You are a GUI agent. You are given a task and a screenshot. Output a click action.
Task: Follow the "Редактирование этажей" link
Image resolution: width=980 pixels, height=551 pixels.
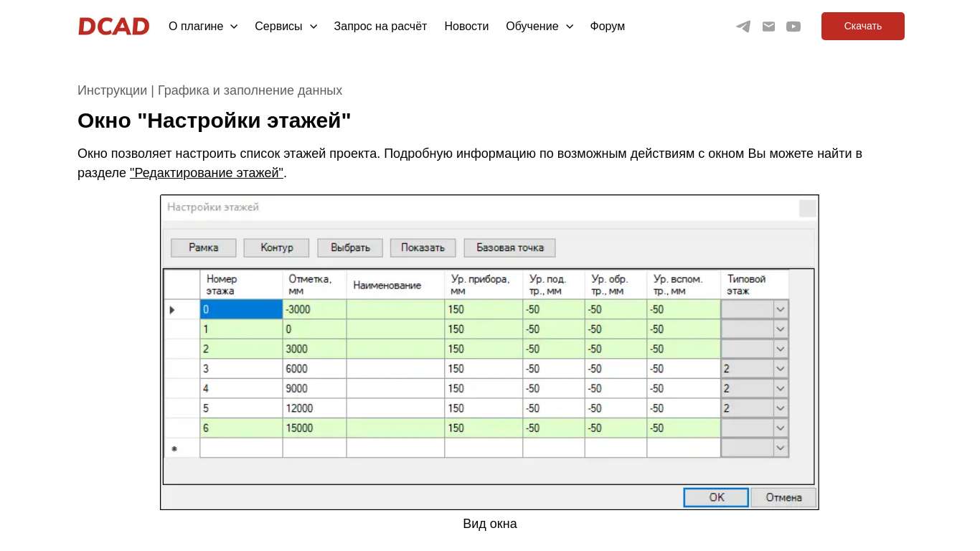pos(207,173)
